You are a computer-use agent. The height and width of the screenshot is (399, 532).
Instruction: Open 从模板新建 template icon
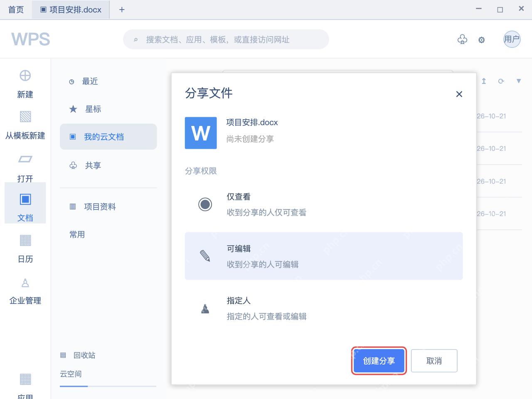point(25,117)
